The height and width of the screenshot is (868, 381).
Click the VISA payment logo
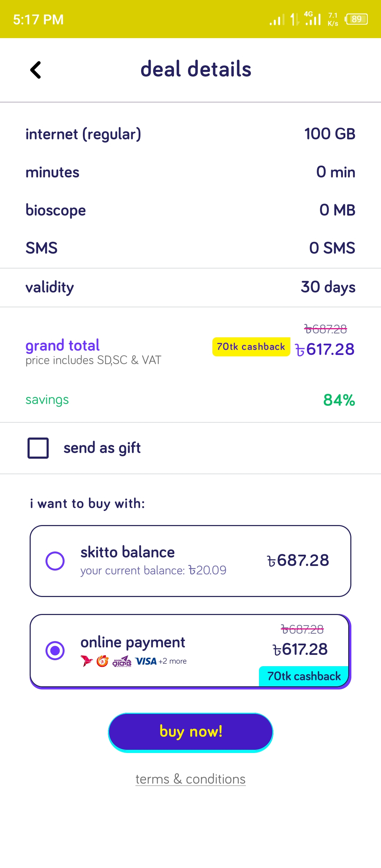tap(146, 661)
